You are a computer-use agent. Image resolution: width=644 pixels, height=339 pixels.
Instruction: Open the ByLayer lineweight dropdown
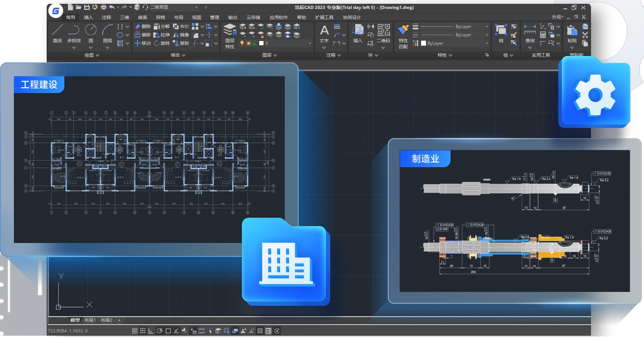pyautogui.click(x=487, y=27)
